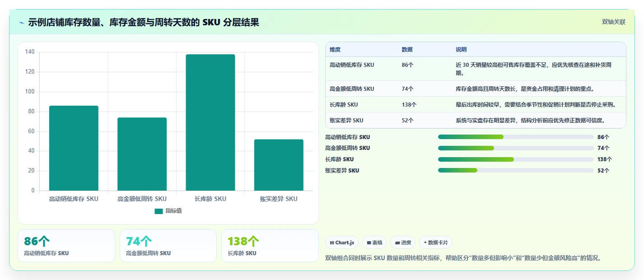Image resolution: width=644 pixels, height=280 pixels.
Task: Click the 86个 value in the table
Action: pos(407,65)
